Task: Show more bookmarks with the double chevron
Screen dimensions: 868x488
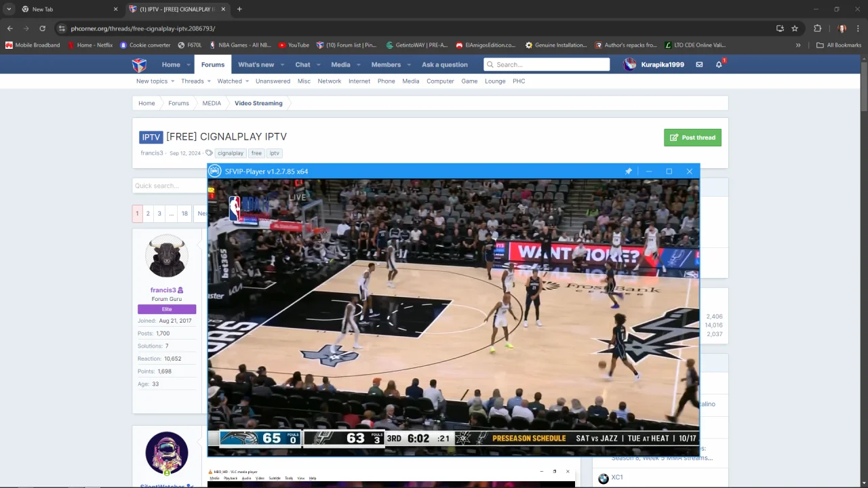Action: (798, 45)
